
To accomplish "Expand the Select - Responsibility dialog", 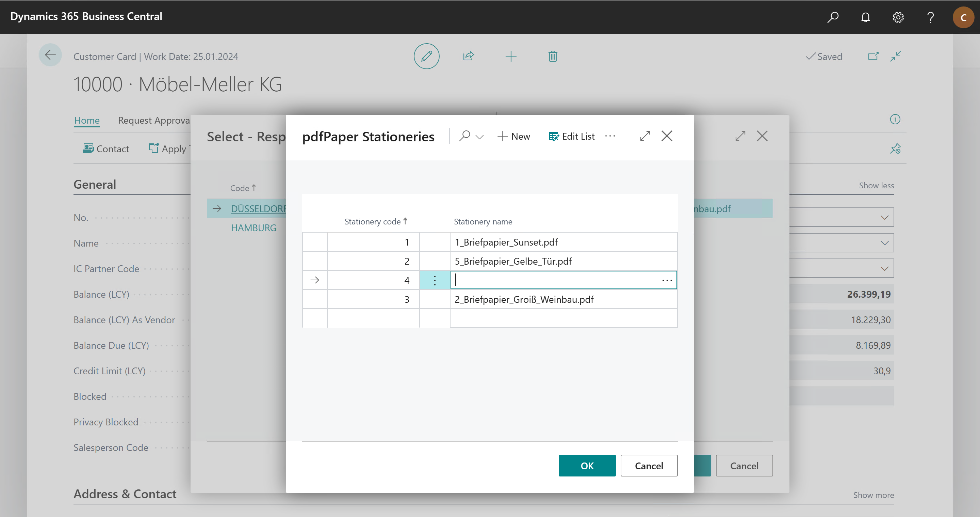I will (x=740, y=136).
